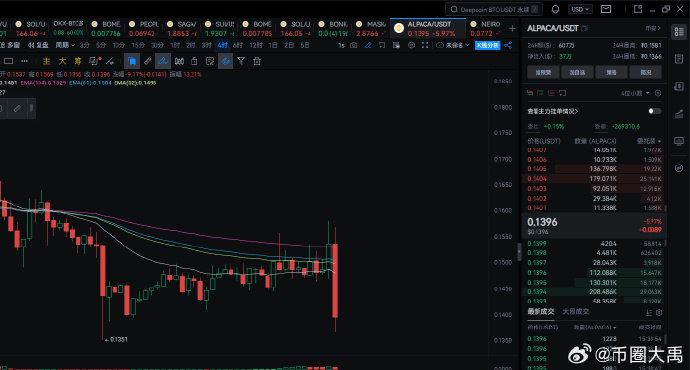Toggle 查看主力挂单情况 switch
The image size is (690, 370).
point(654,111)
